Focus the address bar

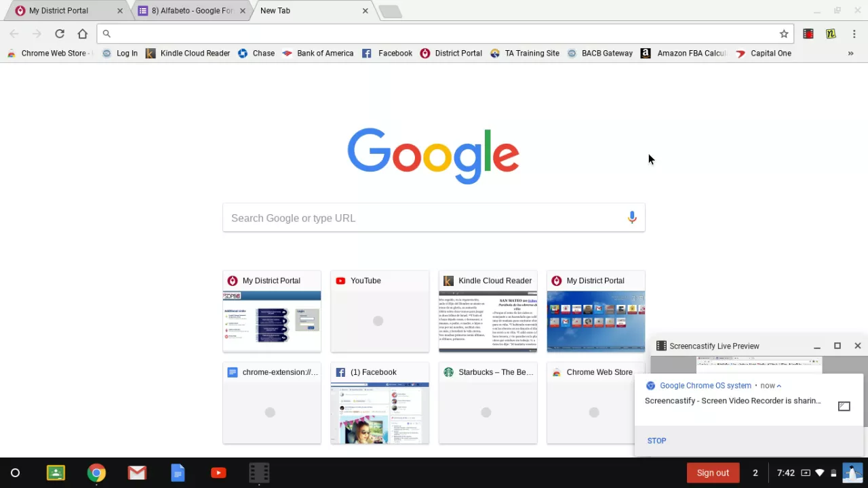click(x=444, y=33)
